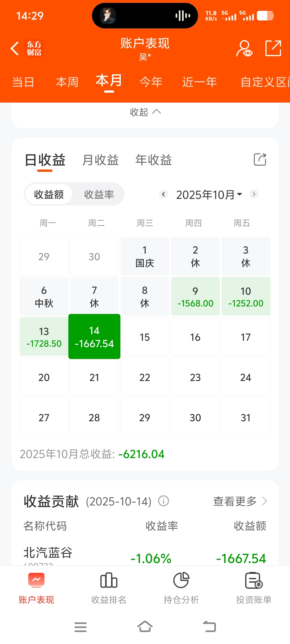Tap the back arrow icon
The image size is (290, 644).
coord(15,48)
